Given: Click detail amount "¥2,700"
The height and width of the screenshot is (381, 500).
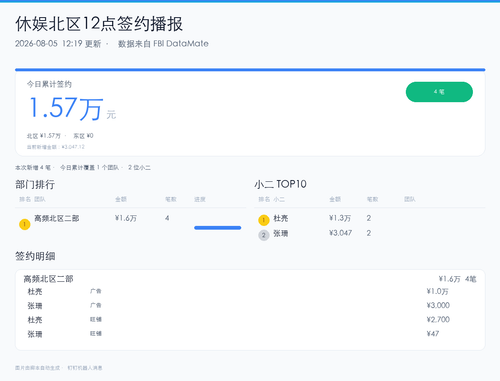Looking at the screenshot, I should coord(438,320).
